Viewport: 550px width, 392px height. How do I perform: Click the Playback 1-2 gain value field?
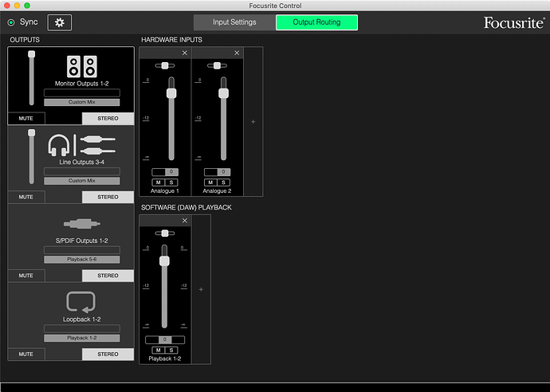(165, 339)
